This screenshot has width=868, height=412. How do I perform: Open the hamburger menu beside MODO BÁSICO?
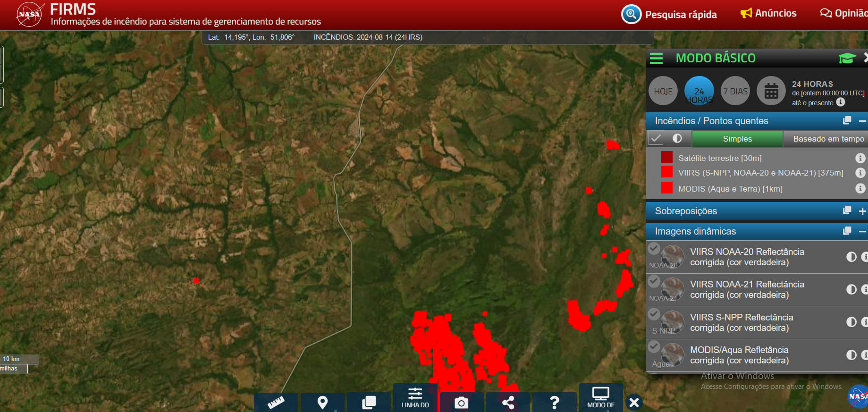pos(656,58)
